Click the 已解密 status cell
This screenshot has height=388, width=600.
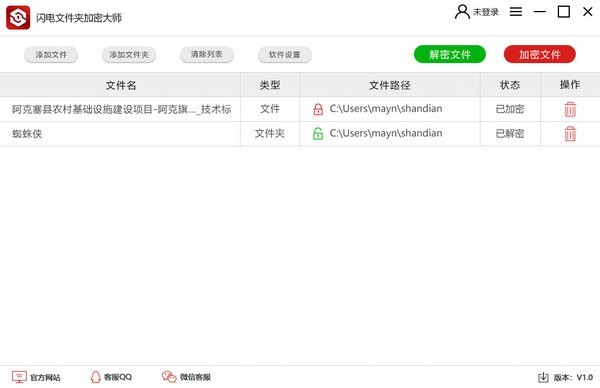click(510, 134)
